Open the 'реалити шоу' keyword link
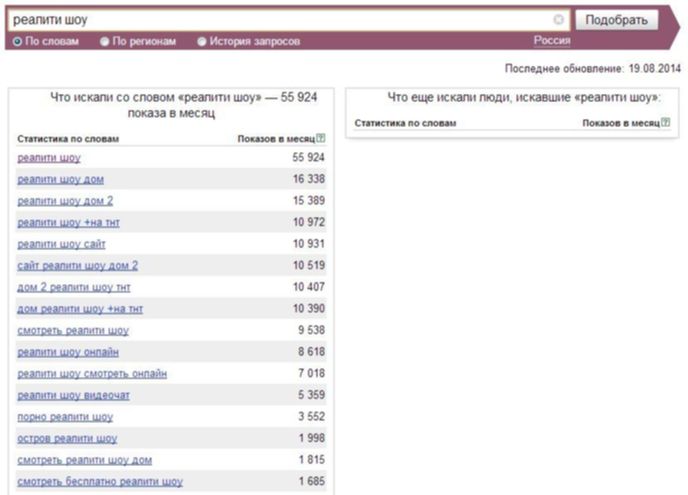The image size is (688, 495). (x=49, y=158)
